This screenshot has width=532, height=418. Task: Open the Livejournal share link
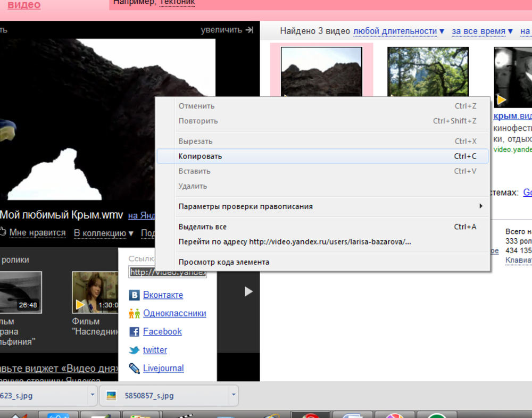pos(163,368)
